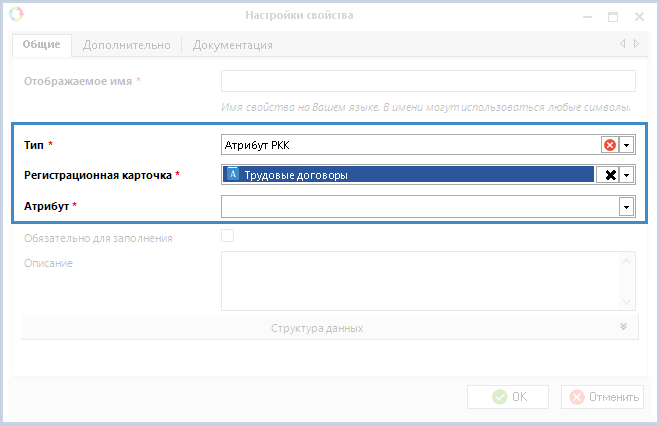Switch to the Общие tab
The height and width of the screenshot is (425, 660).
(42, 44)
